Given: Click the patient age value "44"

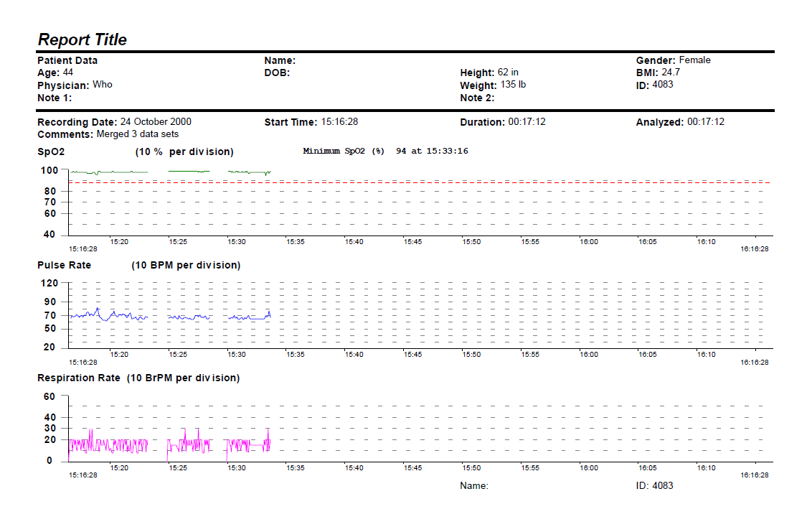Looking at the screenshot, I should 68,73.
